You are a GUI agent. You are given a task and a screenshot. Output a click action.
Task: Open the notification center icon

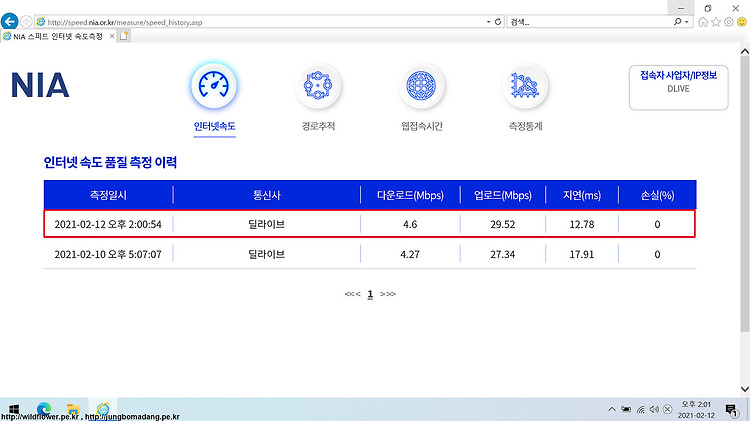[731, 410]
